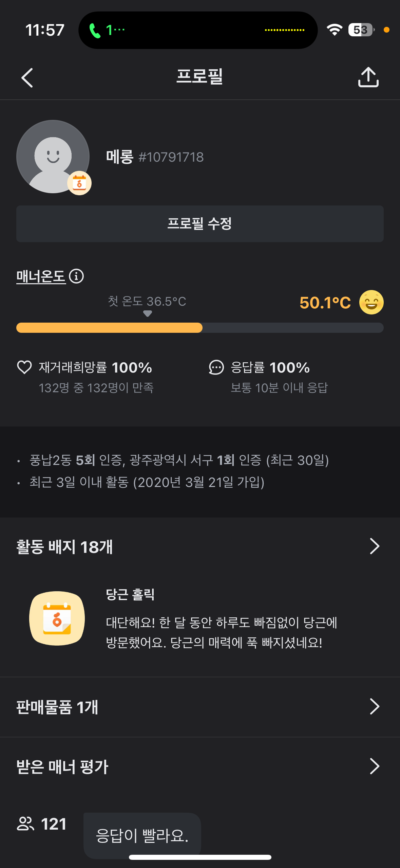Tap the heart icon by 재거래희망률
This screenshot has width=400, height=868.
24,367
